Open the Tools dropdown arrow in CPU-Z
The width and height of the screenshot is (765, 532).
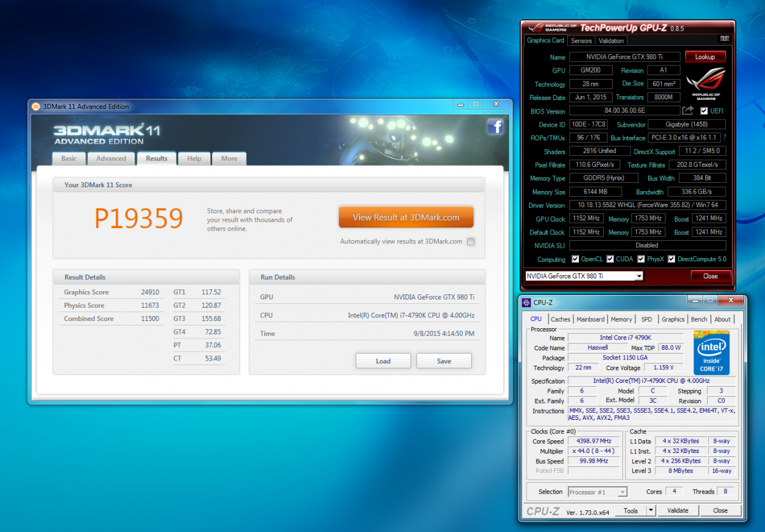coord(650,510)
